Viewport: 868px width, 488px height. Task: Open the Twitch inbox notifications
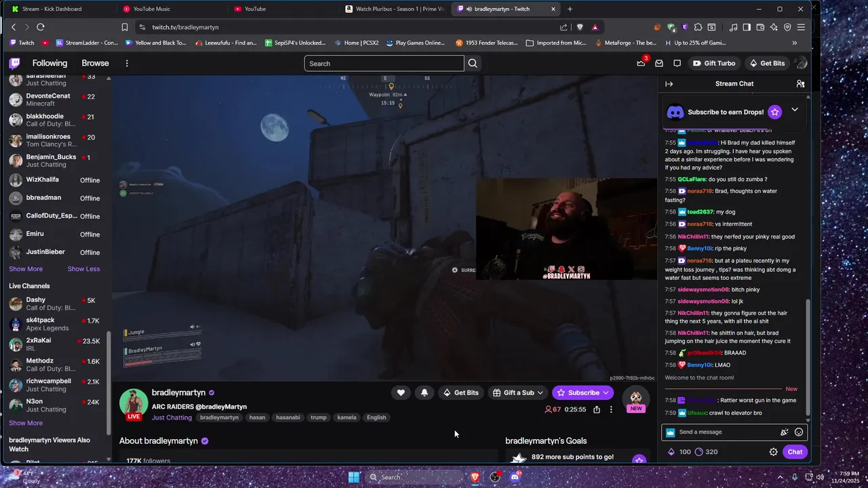659,63
